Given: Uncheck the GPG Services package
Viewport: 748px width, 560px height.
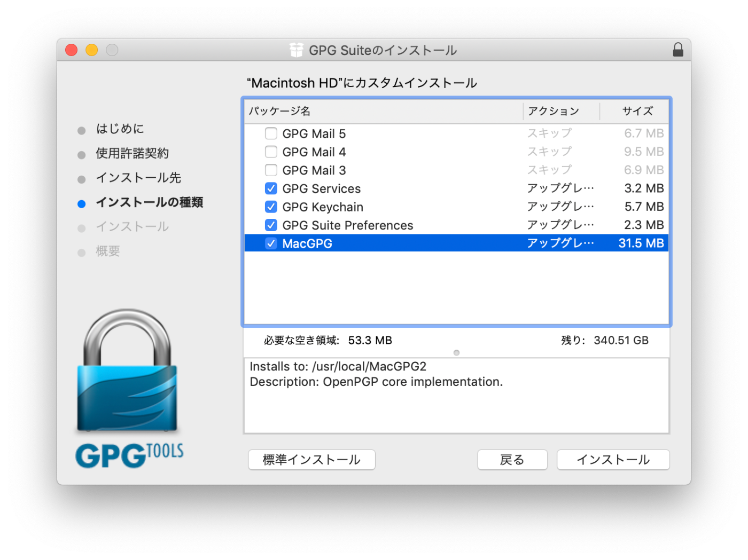Looking at the screenshot, I should click(x=271, y=188).
